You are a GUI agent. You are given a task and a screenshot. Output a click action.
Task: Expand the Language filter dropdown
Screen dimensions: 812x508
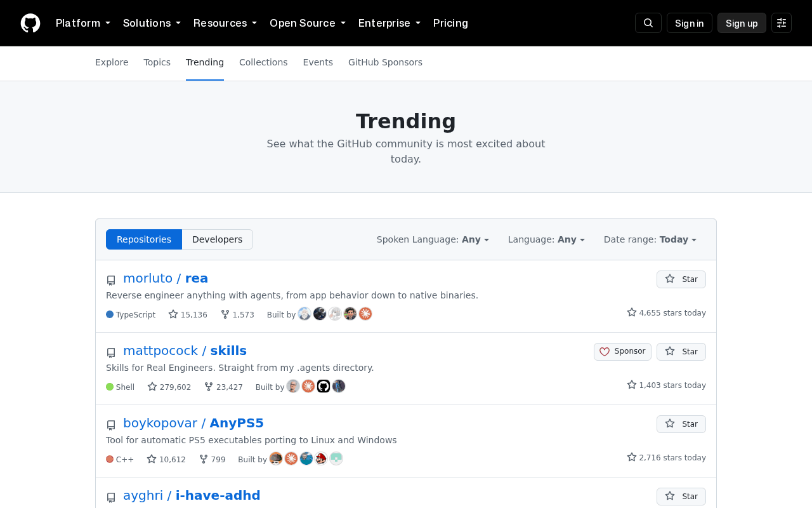[x=546, y=239]
